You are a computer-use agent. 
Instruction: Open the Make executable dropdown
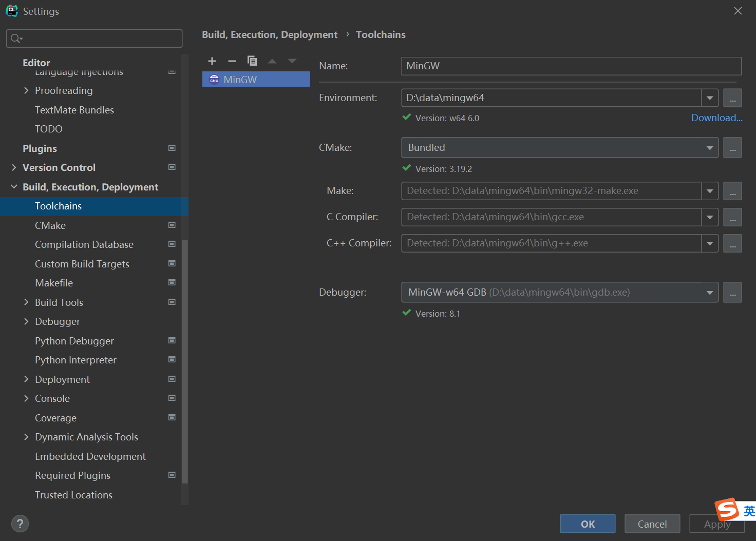[710, 191]
